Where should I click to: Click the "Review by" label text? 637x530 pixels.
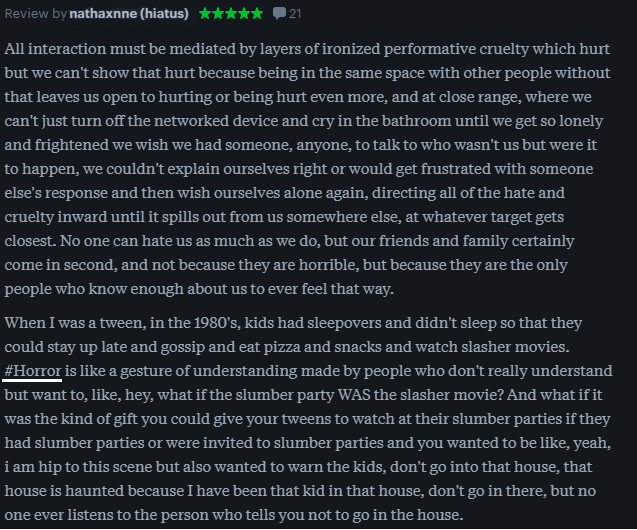coord(35,14)
